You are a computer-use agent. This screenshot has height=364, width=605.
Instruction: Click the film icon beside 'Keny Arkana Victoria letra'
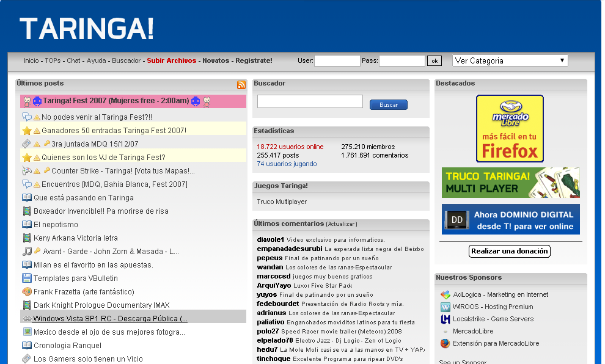27,238
